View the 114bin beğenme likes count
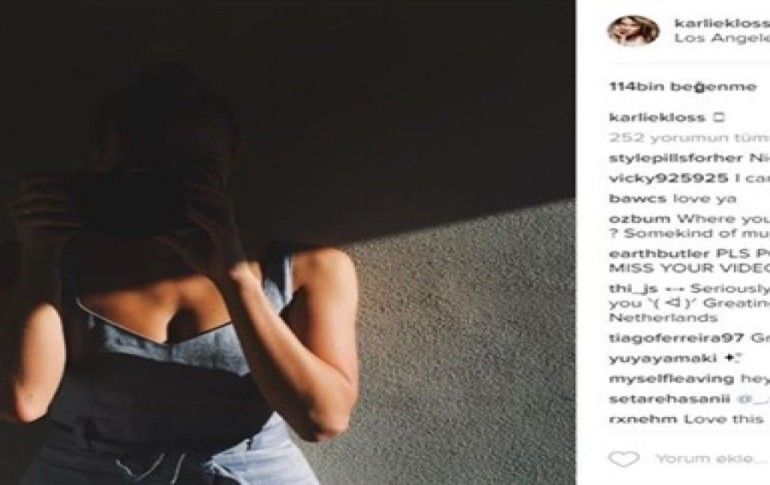The image size is (770, 485). click(x=683, y=87)
